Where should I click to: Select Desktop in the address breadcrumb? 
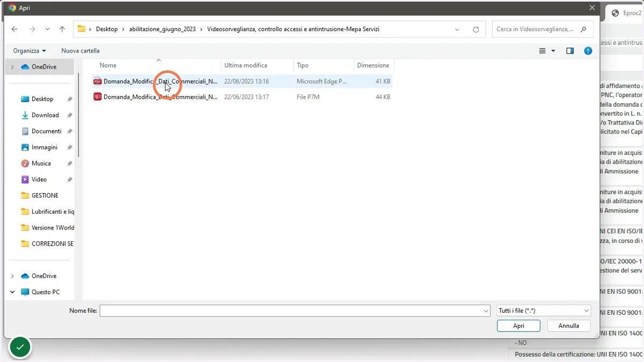click(x=107, y=29)
